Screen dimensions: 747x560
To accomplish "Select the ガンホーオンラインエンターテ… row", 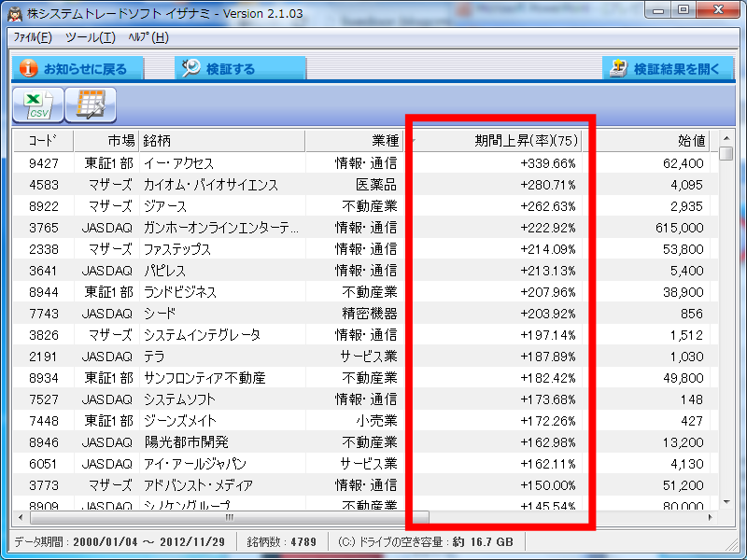I will click(365, 228).
